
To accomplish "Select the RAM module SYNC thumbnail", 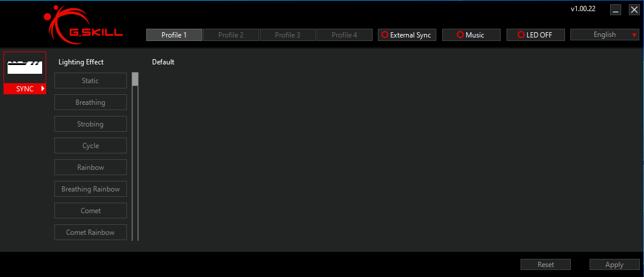I will click(25, 67).
